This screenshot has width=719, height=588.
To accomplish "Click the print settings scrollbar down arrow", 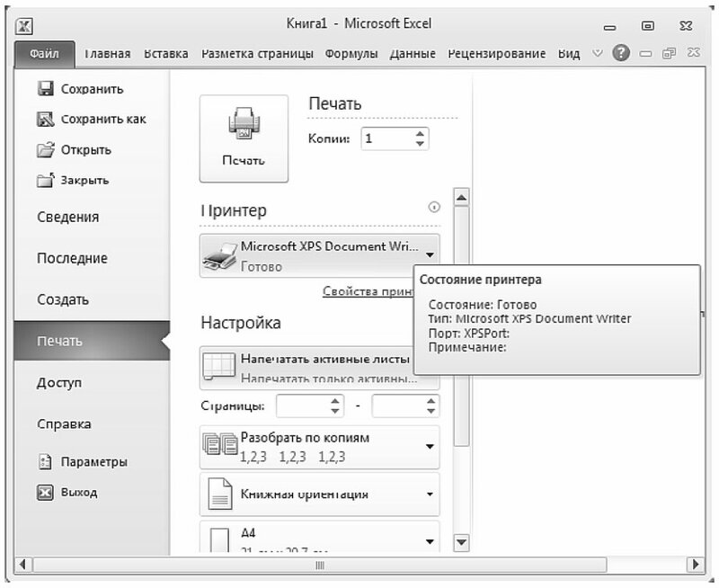I will point(461,542).
